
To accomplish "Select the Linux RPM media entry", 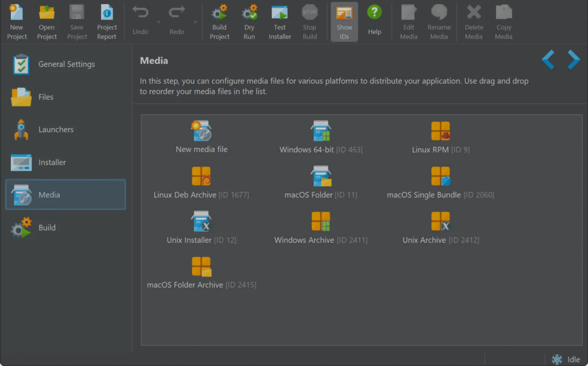I will point(440,138).
